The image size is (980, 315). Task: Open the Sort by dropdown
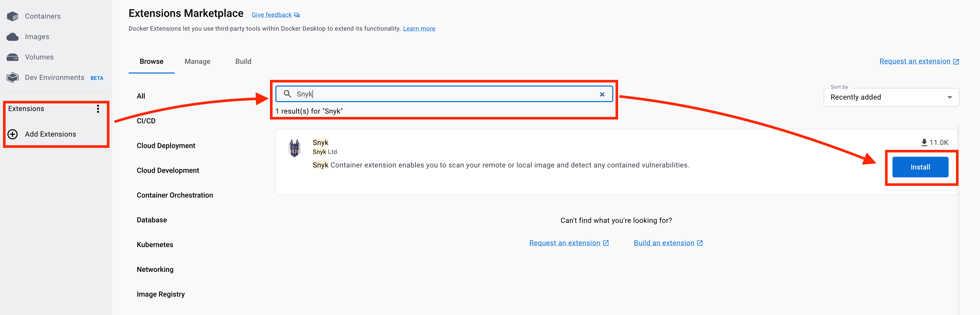[x=891, y=97]
